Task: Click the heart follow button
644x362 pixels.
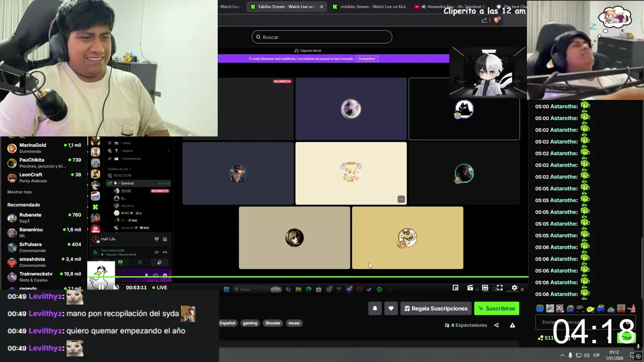Action: click(x=391, y=308)
